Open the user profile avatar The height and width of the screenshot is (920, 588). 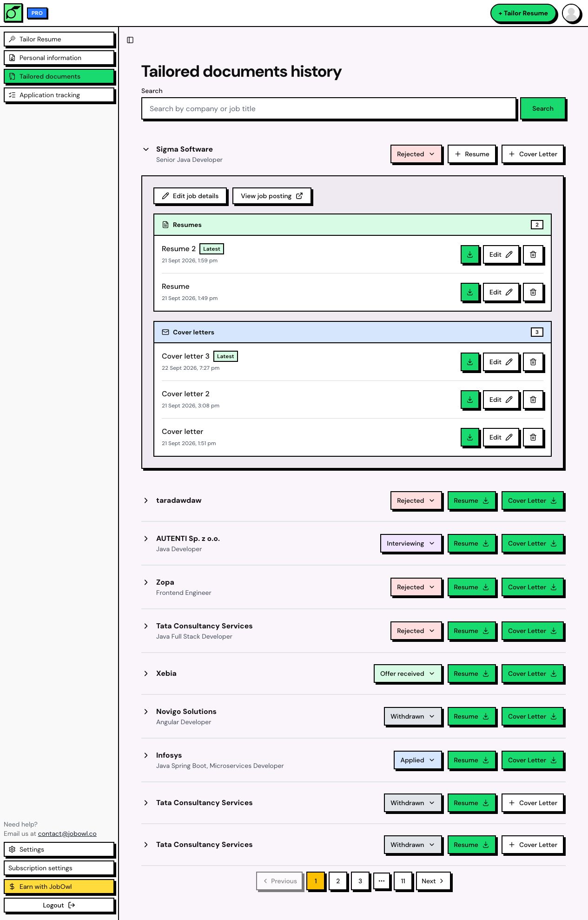pyautogui.click(x=571, y=13)
